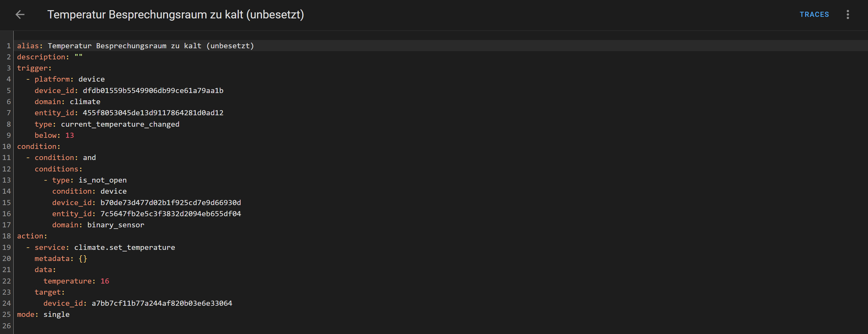Click the is_not_open type value

tap(102, 180)
